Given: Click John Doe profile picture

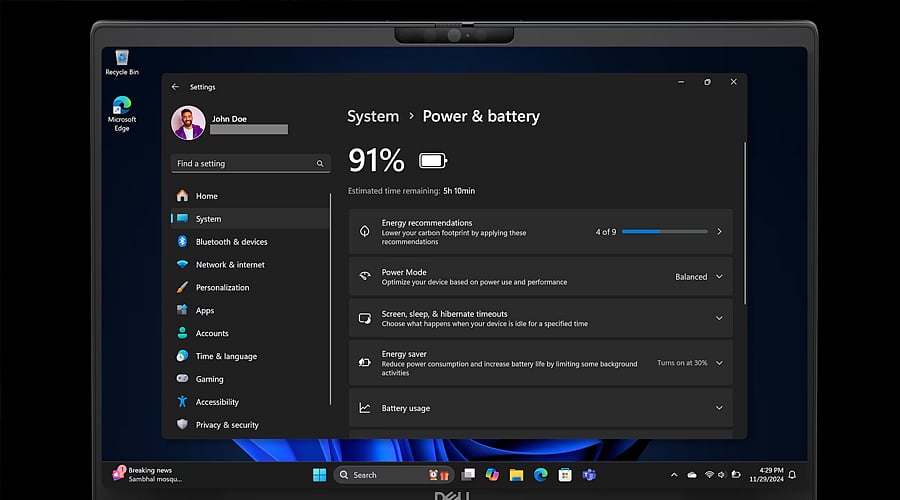Looking at the screenshot, I should click(x=188, y=124).
